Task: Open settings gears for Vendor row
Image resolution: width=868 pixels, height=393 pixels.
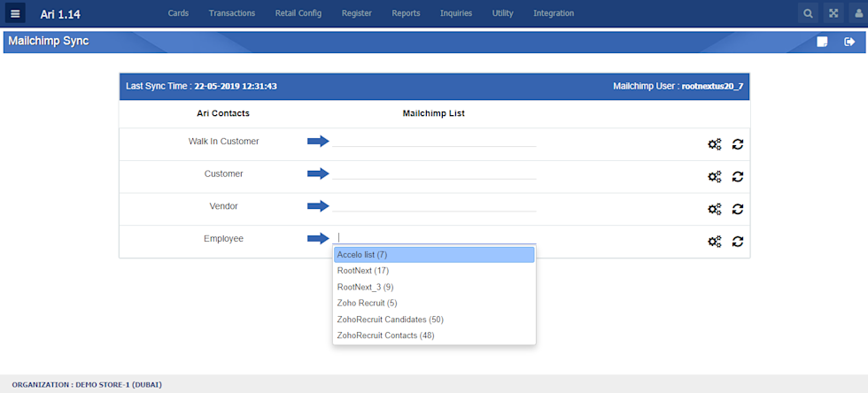Action: (715, 209)
